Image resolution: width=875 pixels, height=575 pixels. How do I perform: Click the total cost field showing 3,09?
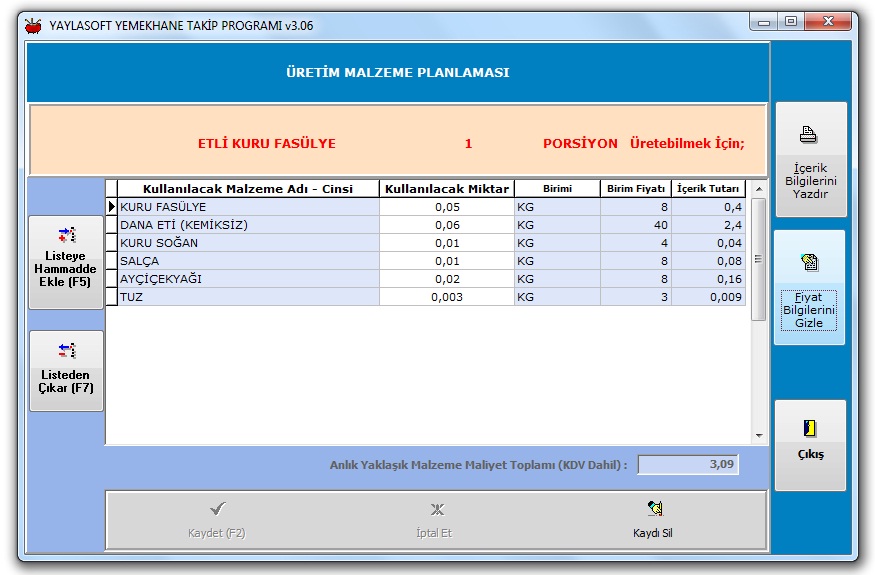[688, 464]
